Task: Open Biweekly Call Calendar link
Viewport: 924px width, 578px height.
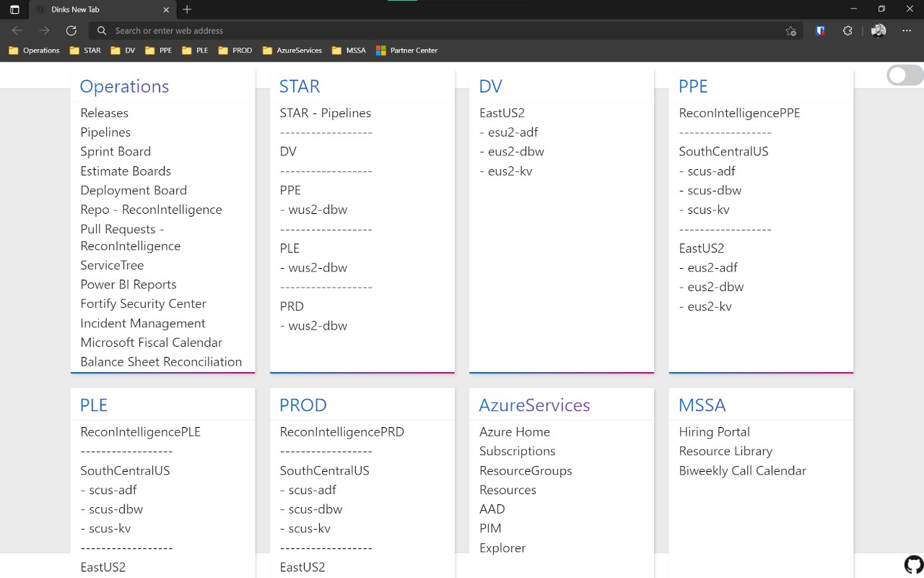Action: [742, 470]
